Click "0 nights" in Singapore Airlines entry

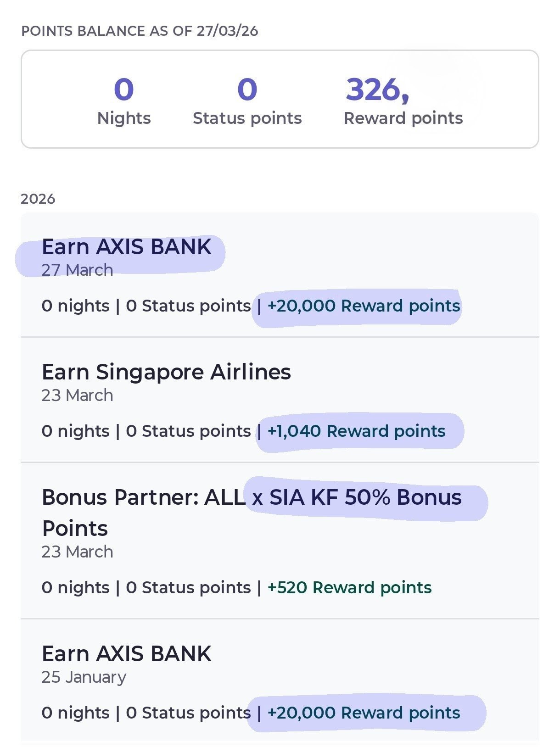75,431
